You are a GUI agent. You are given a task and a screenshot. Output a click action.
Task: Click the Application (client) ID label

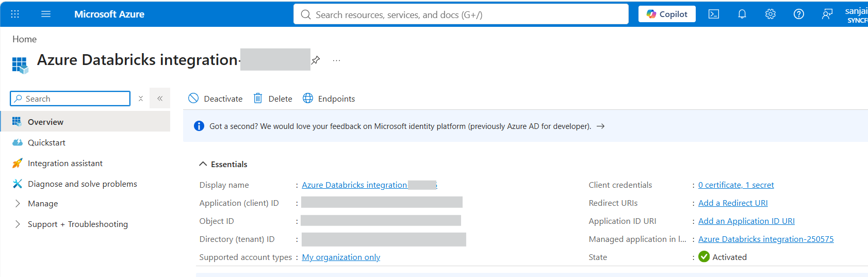239,203
